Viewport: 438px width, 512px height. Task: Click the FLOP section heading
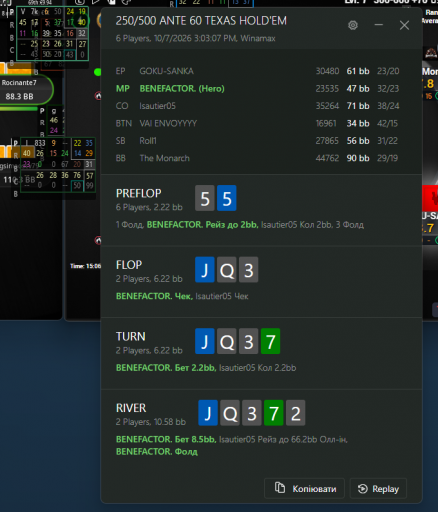tap(129, 265)
